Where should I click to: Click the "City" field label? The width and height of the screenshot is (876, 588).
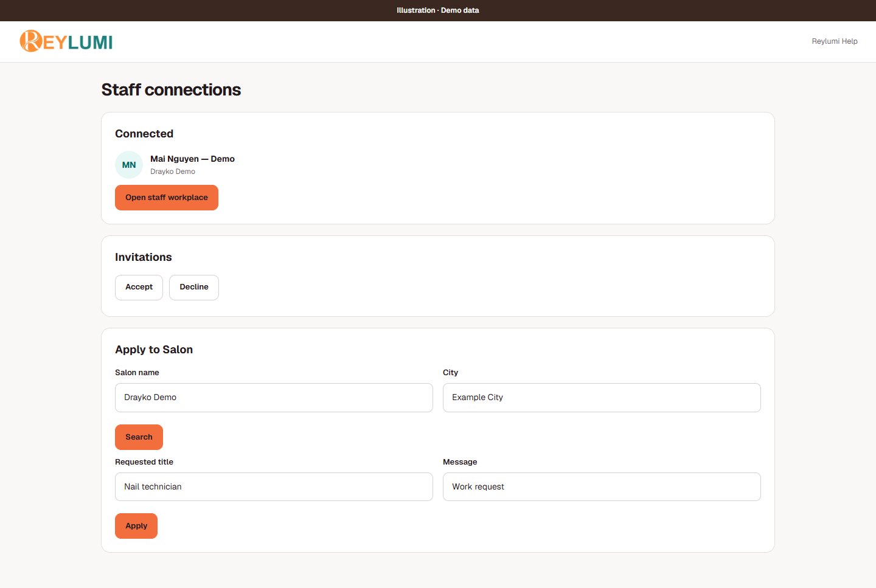click(450, 373)
